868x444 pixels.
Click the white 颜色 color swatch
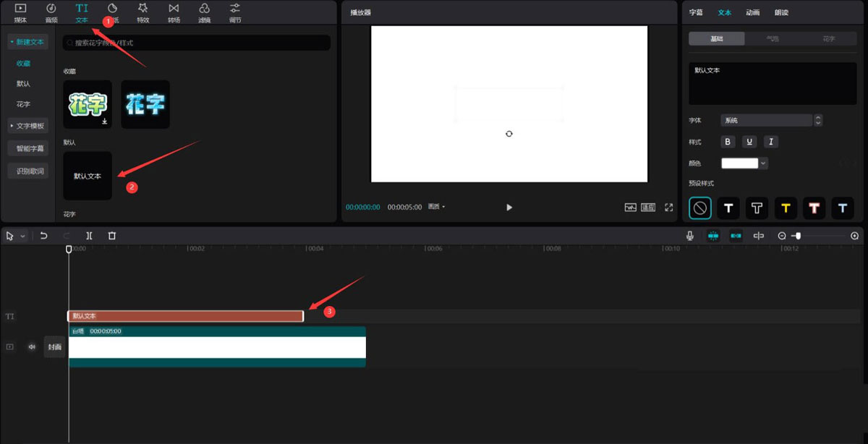point(740,163)
